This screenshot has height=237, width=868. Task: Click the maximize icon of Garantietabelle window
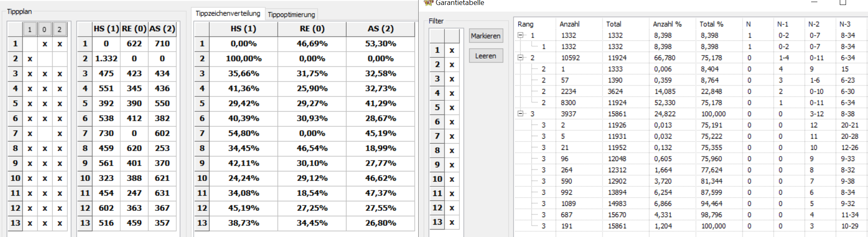click(843, 2)
